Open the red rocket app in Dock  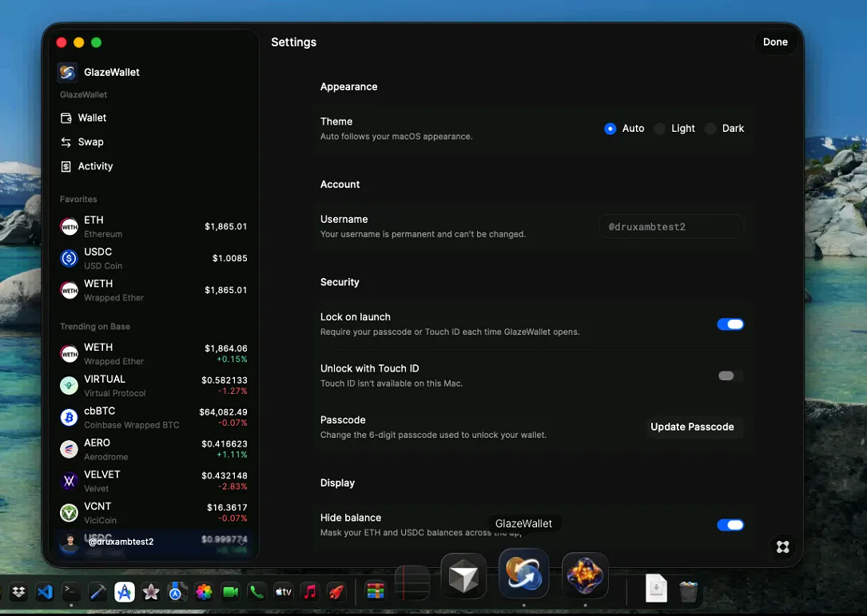click(336, 592)
